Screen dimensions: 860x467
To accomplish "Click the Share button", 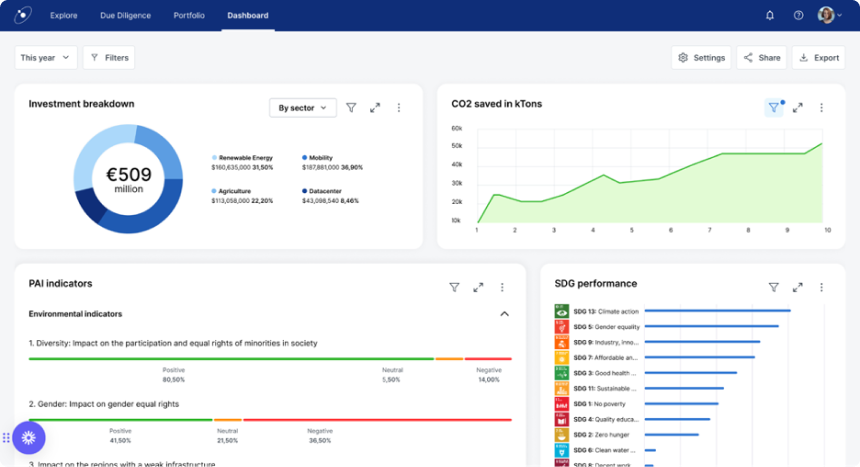I will 761,58.
